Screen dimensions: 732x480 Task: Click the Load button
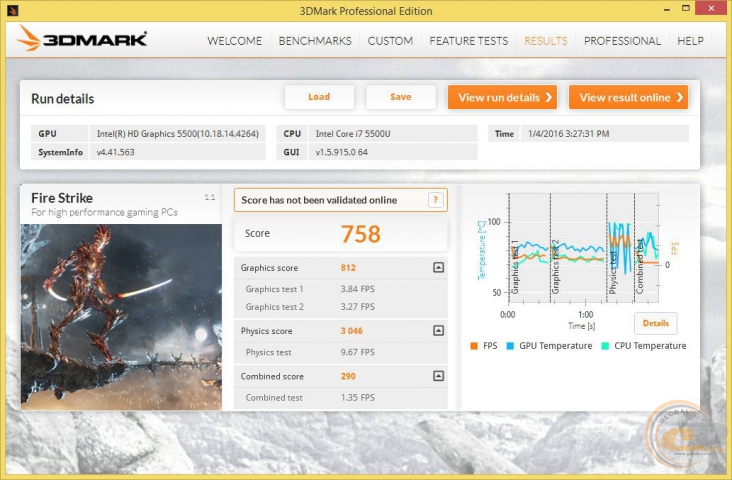pyautogui.click(x=319, y=97)
